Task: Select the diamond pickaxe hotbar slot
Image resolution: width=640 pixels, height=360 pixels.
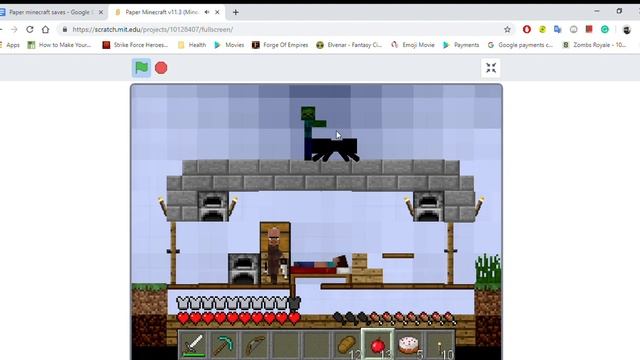Action: (224, 345)
